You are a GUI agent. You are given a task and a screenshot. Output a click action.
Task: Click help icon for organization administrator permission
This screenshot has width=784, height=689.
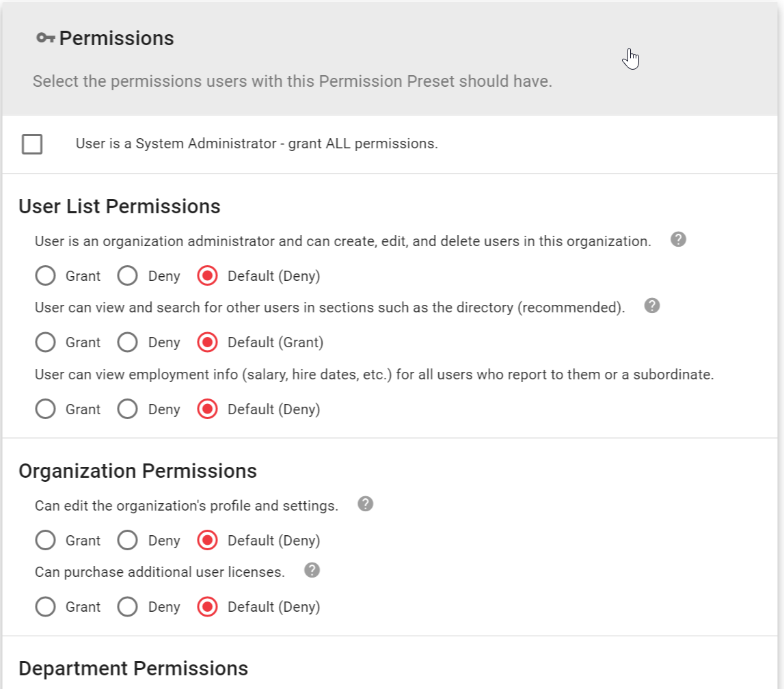coord(678,239)
